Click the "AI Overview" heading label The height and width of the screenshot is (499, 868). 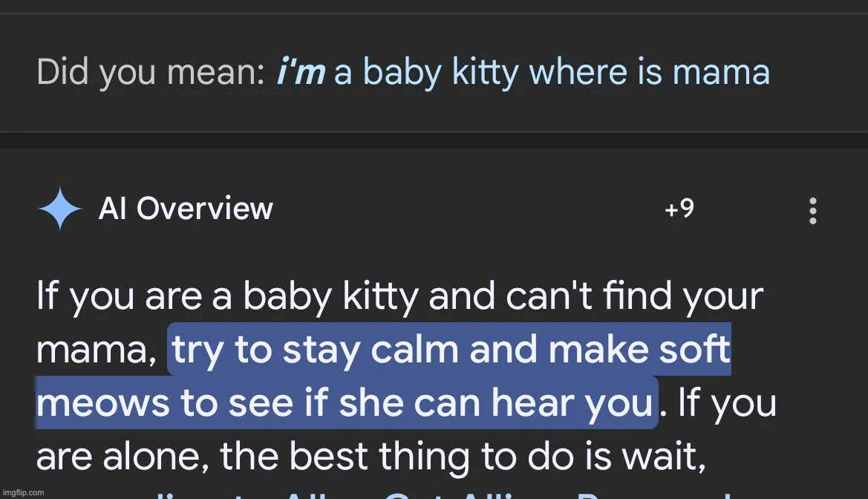(186, 209)
